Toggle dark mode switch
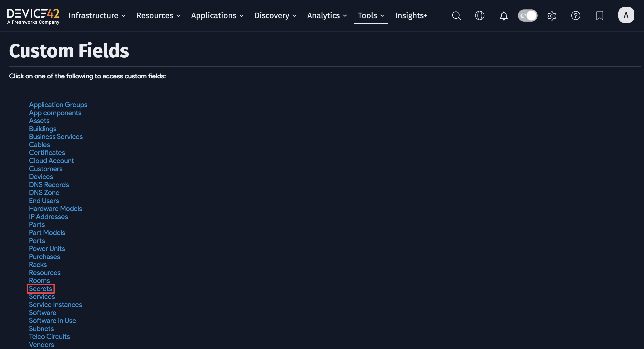644x349 pixels. (527, 15)
